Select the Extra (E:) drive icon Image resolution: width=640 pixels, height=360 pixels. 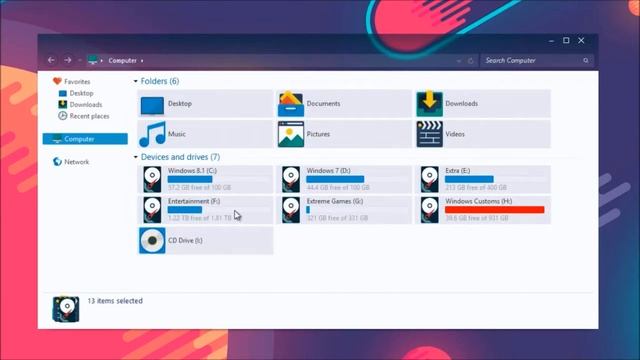pos(429,179)
